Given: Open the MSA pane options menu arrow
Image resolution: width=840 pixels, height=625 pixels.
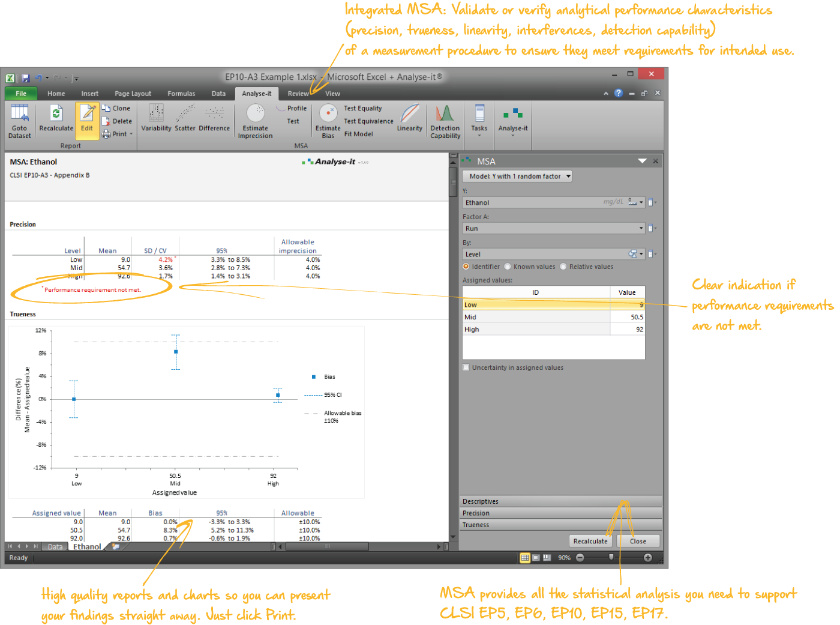Looking at the screenshot, I should [643, 161].
